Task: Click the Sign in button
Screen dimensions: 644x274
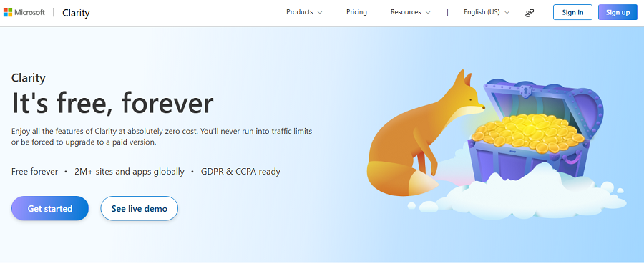Action: (572, 12)
